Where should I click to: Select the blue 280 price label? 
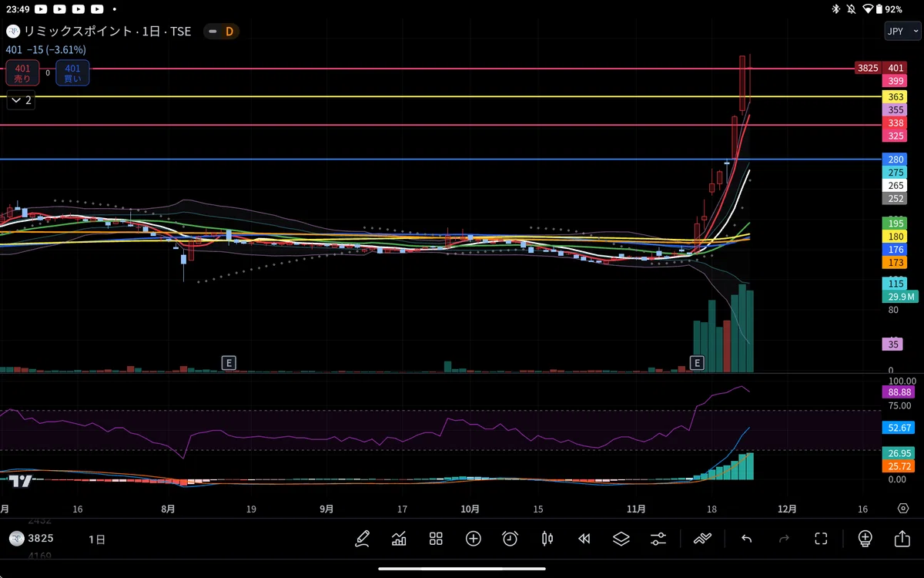[896, 160]
